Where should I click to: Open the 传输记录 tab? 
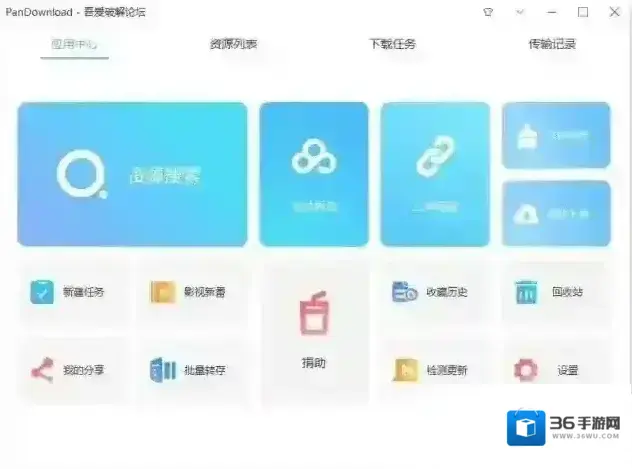point(552,44)
